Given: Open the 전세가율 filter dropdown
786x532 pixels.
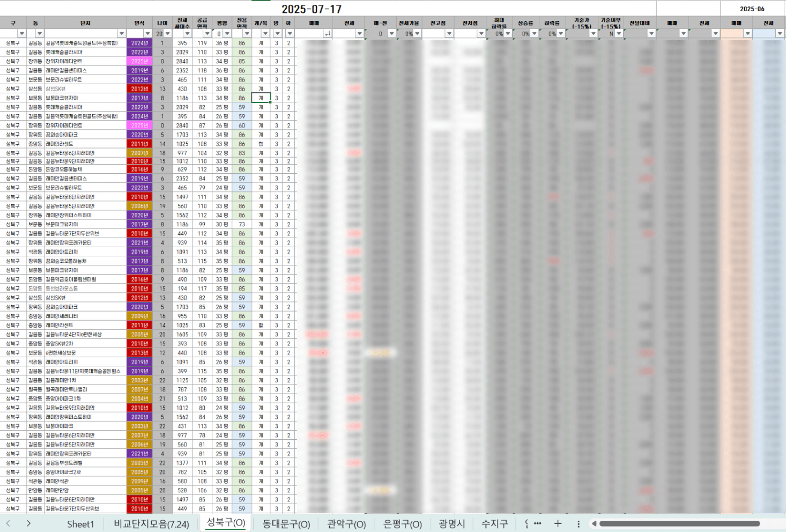Looking at the screenshot, I should click(x=418, y=33).
